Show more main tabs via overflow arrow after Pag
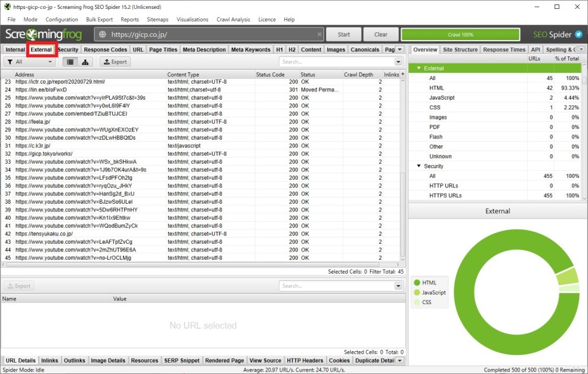Viewport: 588px width, 374px height. click(x=400, y=50)
